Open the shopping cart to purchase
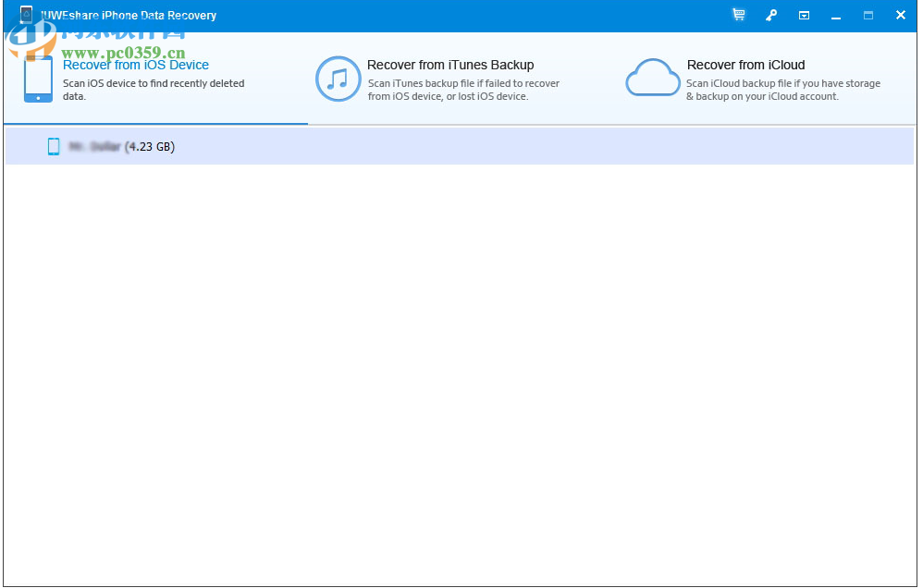The width and height of the screenshot is (923, 588). (x=738, y=15)
